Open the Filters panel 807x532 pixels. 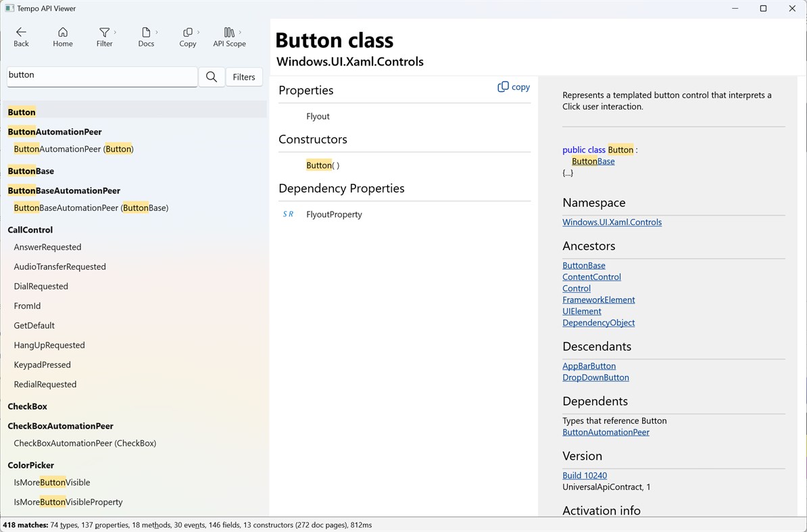coord(244,76)
